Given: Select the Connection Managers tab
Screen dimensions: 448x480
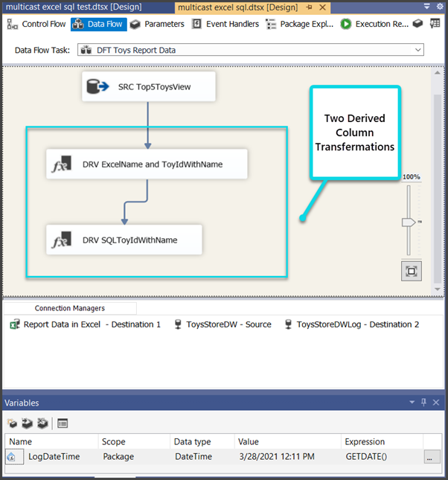Looking at the screenshot, I should (x=70, y=308).
